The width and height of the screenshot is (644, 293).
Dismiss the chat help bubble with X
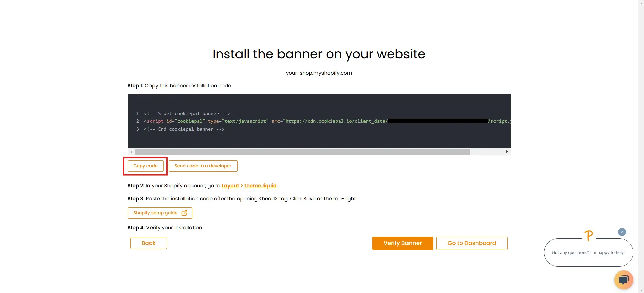click(622, 232)
